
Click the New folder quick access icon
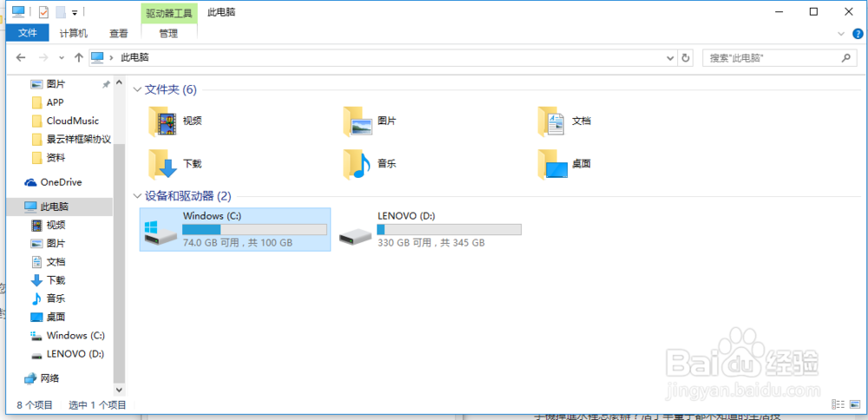click(61, 11)
